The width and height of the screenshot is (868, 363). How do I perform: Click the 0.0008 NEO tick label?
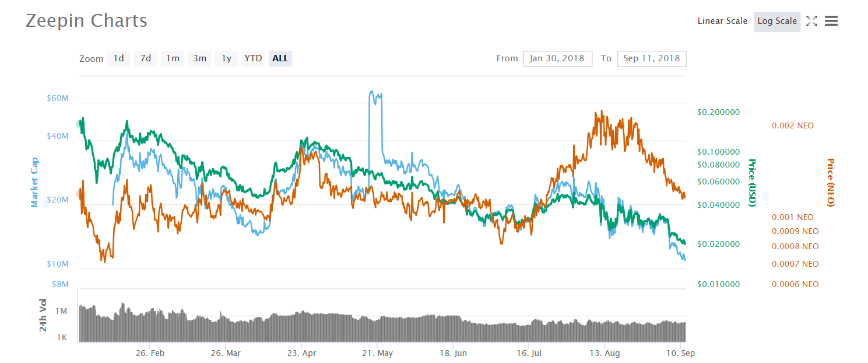click(795, 246)
